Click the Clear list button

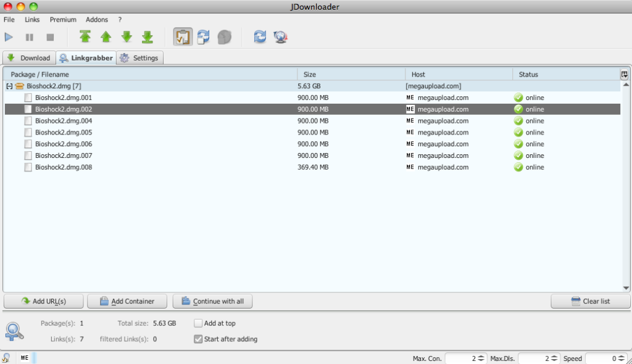pyautogui.click(x=591, y=301)
